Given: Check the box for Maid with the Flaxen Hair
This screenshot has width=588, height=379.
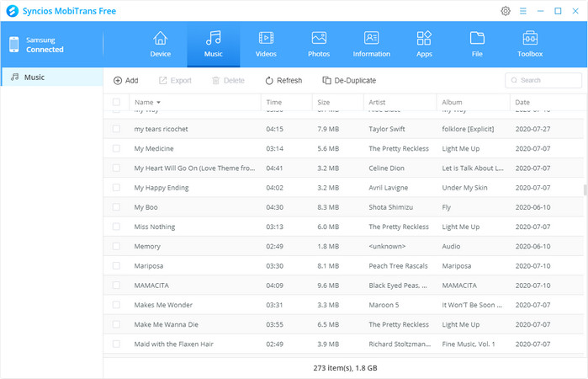Looking at the screenshot, I should click(x=116, y=344).
